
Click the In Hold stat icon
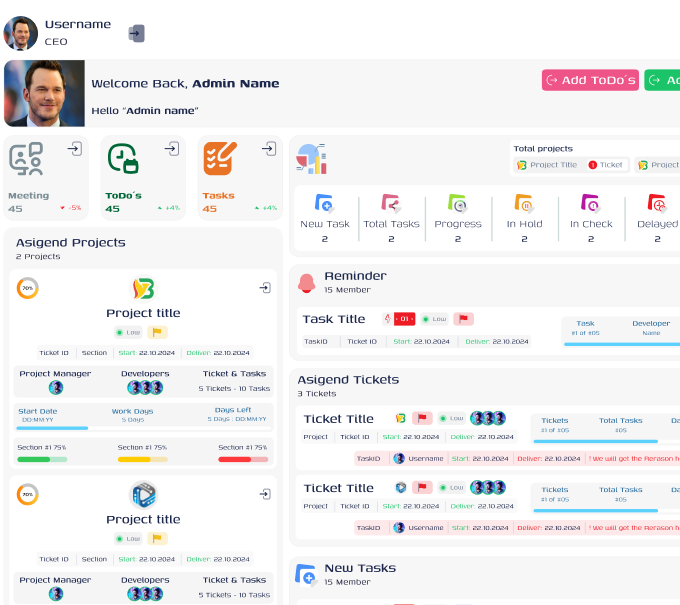point(524,203)
